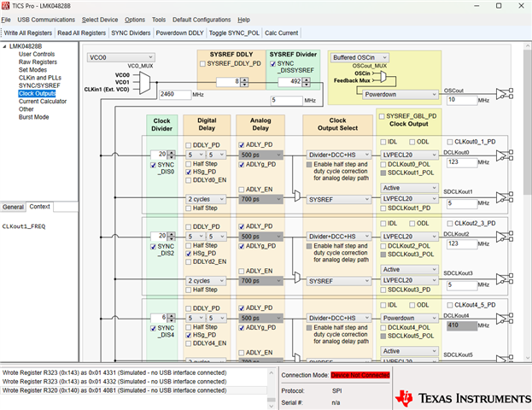
Task: Select CLKin and PLLs in tree
Action: (39, 78)
